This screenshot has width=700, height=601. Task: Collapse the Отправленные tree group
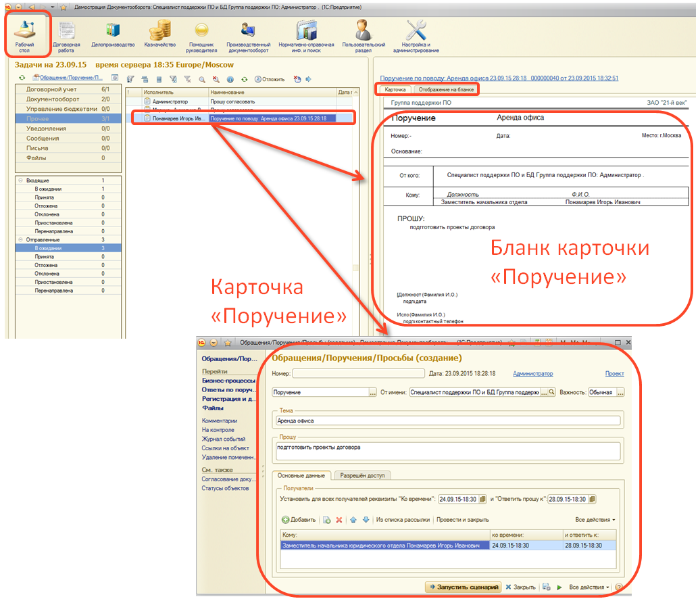point(21,240)
